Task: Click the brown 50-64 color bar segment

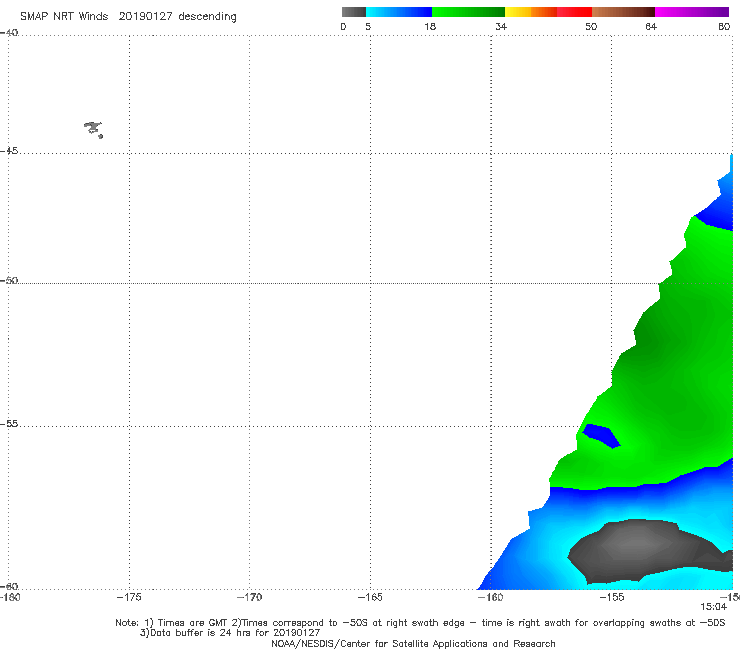Action: coord(623,12)
